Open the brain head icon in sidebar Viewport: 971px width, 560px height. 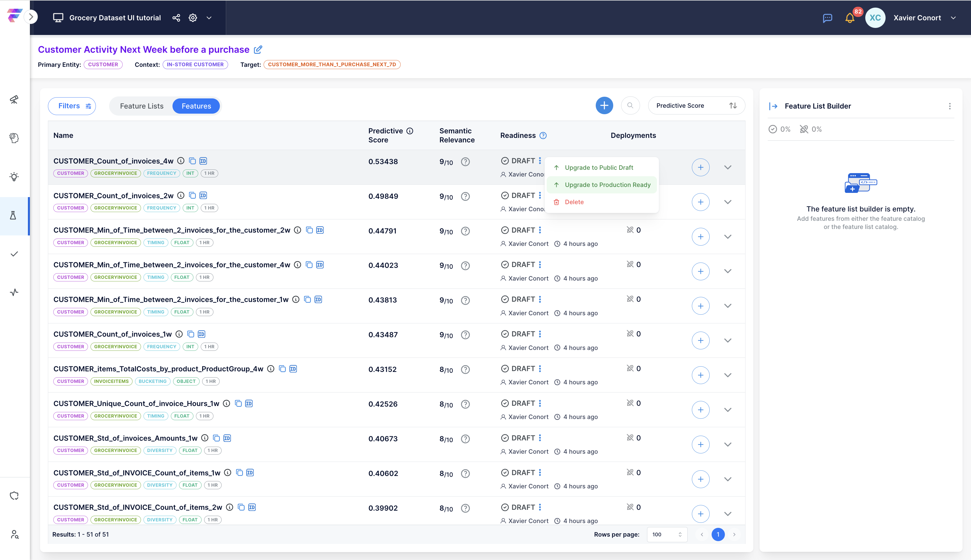click(14, 138)
